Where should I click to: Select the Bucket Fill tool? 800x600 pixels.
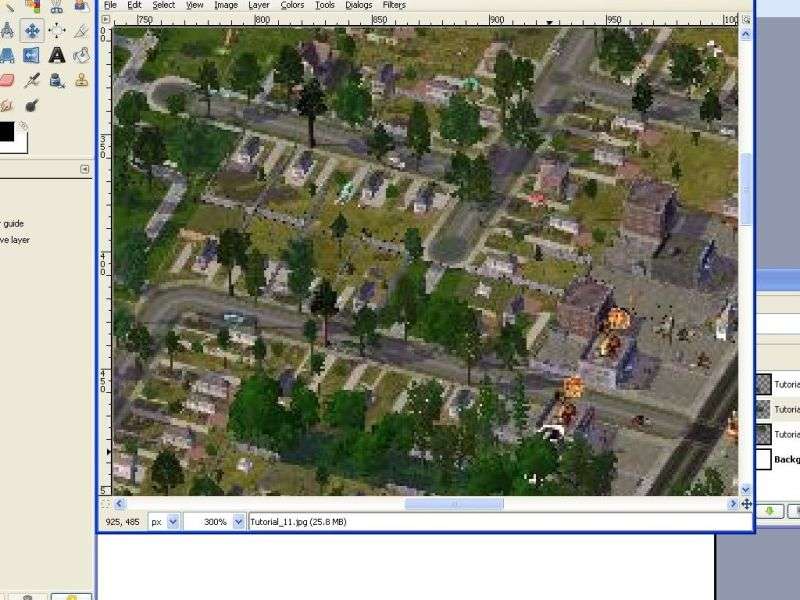82,55
